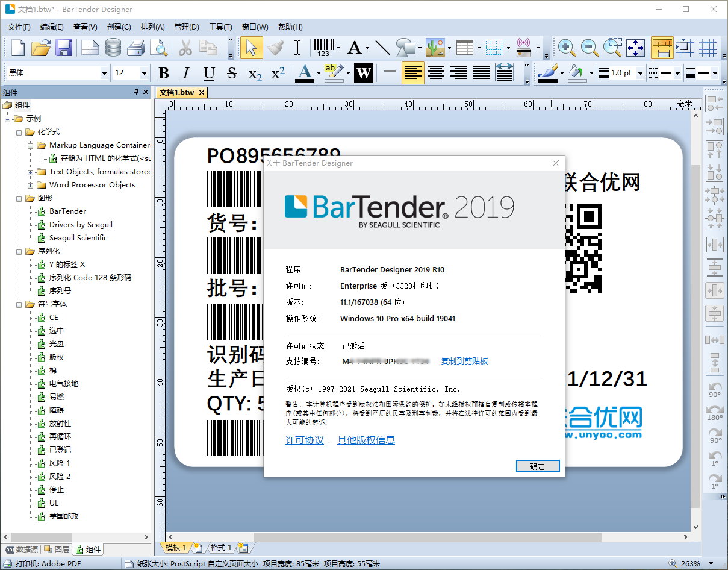This screenshot has width=728, height=570.
Task: Click the format painter brush icon
Action: 275,48
